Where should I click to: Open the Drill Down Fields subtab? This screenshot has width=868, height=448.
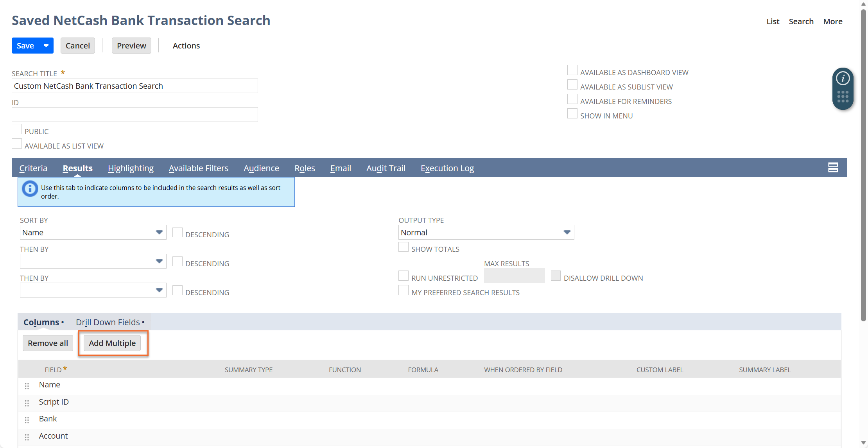click(x=108, y=322)
